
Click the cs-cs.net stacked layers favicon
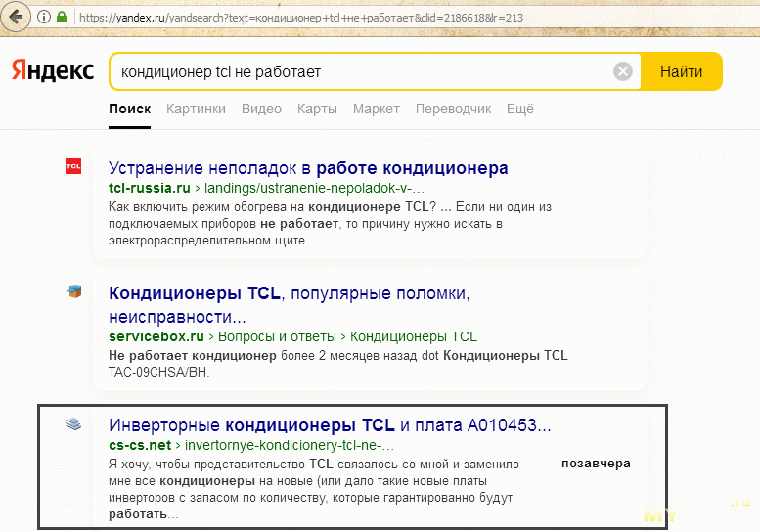(73, 424)
